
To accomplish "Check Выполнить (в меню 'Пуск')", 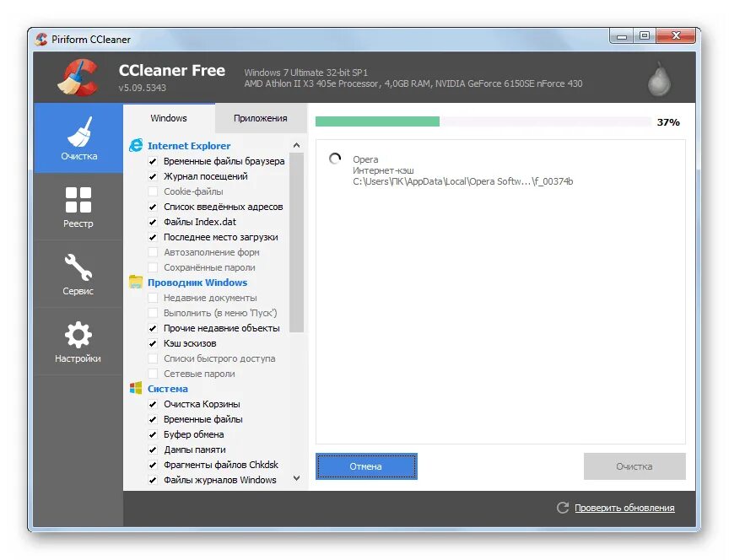I will pyautogui.click(x=153, y=313).
